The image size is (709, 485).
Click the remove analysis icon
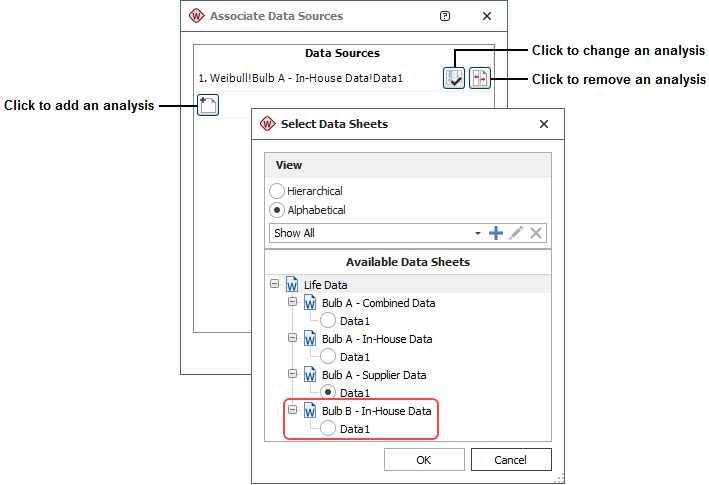[481, 78]
